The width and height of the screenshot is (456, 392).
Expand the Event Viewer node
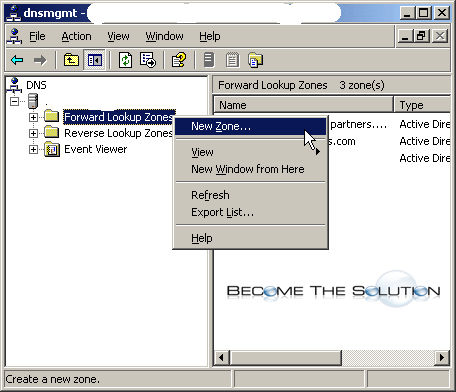33,149
